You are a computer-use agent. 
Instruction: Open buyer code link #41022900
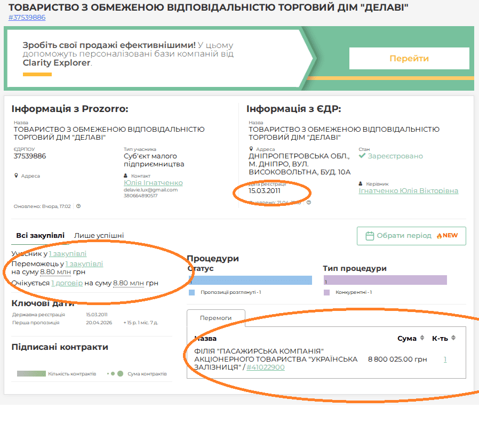tap(266, 367)
